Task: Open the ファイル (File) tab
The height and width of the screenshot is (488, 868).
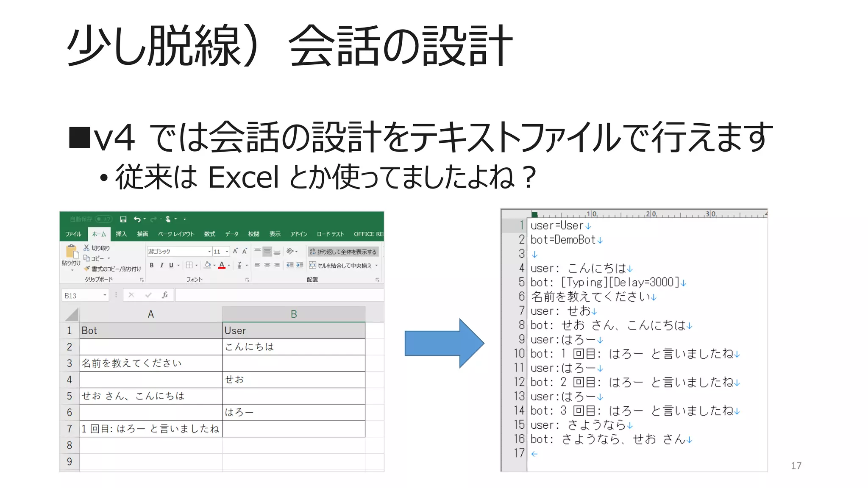Action: point(73,234)
